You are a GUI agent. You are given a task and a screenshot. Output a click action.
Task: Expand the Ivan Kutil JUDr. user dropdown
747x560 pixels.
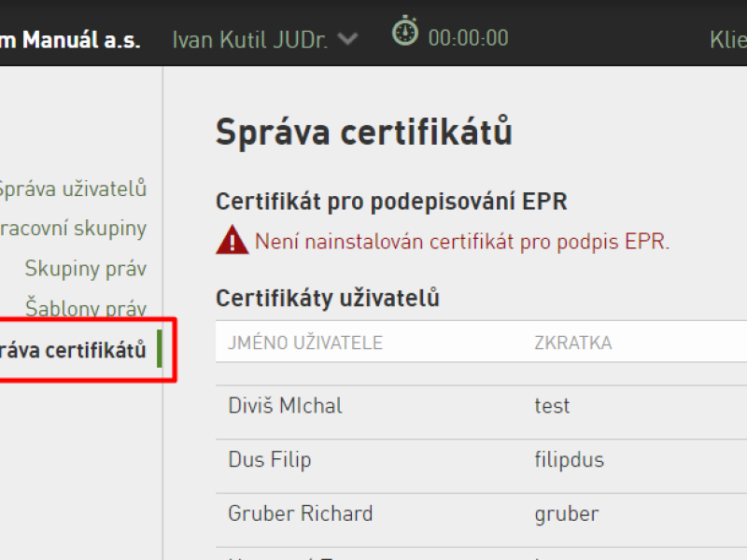point(347,39)
